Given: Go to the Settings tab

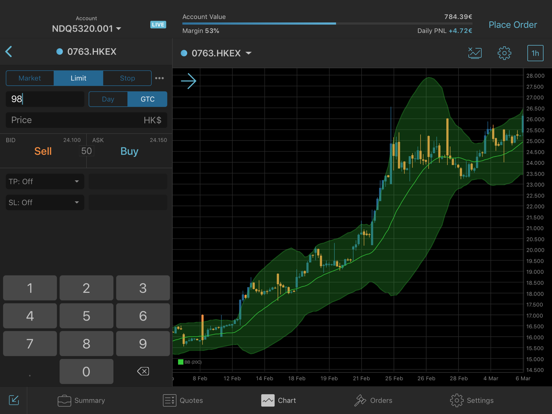Looking at the screenshot, I should [x=471, y=400].
